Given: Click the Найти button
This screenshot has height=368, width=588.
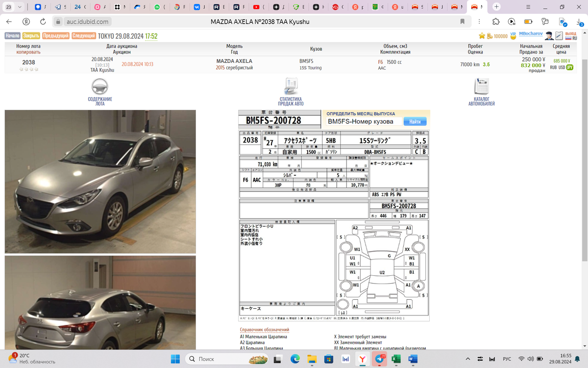Looking at the screenshot, I should coord(415,122).
